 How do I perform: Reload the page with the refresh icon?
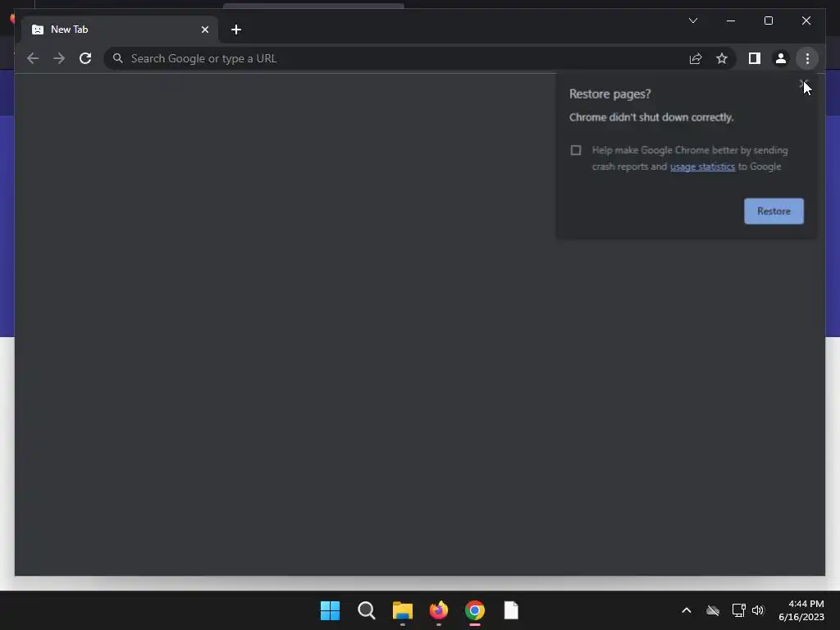tap(85, 58)
